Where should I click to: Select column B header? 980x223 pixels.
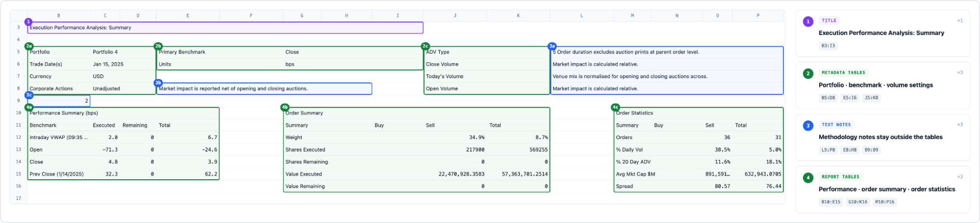tap(59, 16)
